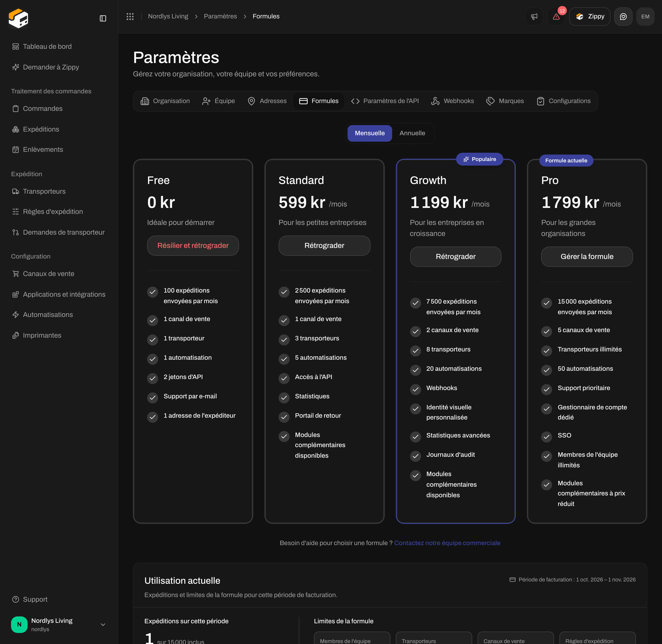Open the announcements megaphone icon
This screenshot has height=644, width=662.
point(534,17)
